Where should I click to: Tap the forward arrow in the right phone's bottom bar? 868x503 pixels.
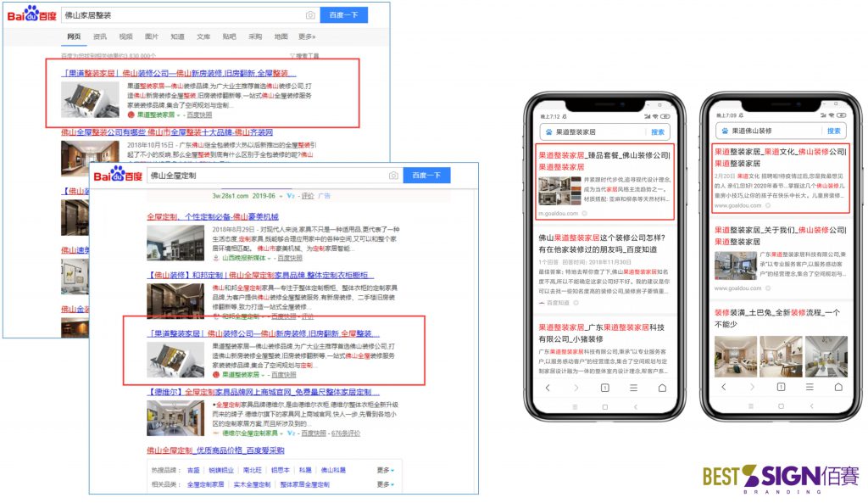753,387
